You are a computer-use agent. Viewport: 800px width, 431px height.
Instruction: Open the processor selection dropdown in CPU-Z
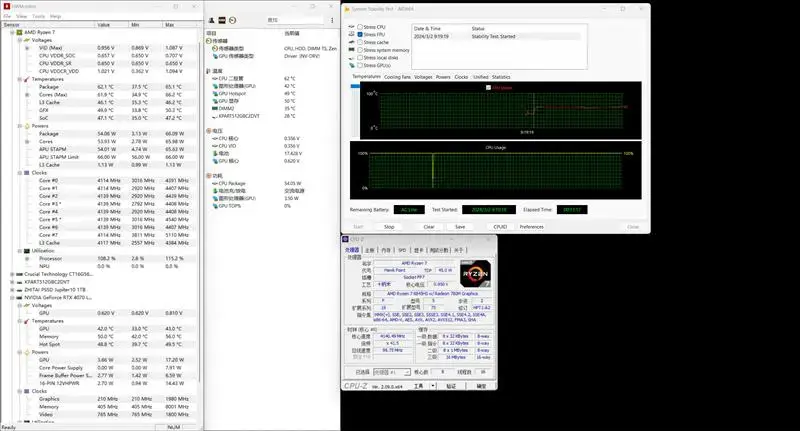tap(391, 372)
